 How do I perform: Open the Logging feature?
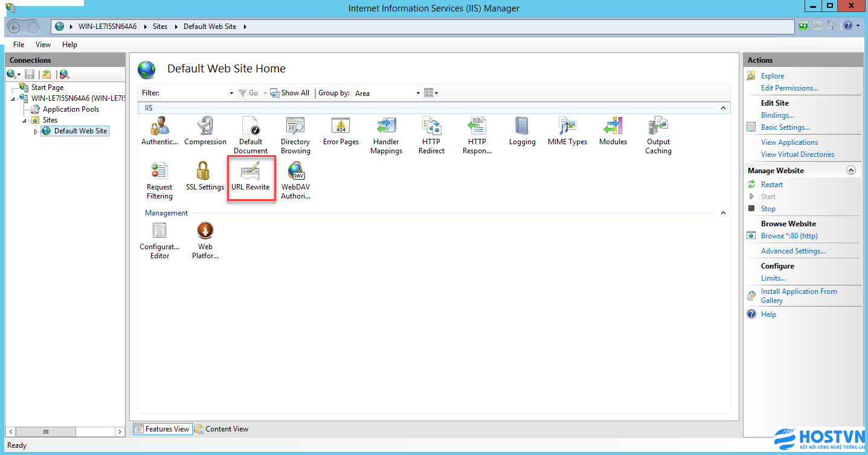[522, 132]
